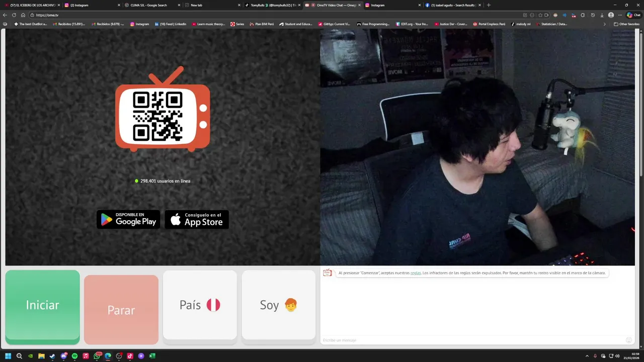This screenshot has height=362, width=644.
Task: Open the Instagram bookmark in favorites bar
Action: coord(139,24)
